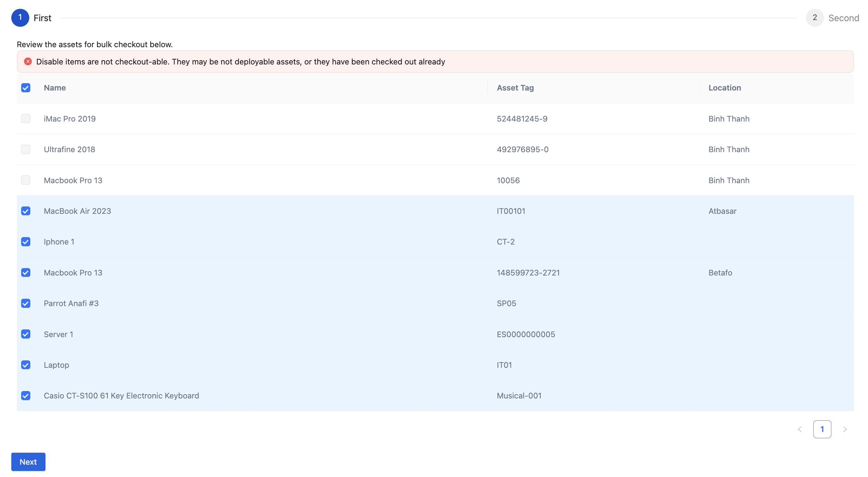This screenshot has width=868, height=477.
Task: Click disabled iMac Pro 2019 checkbox
Action: [26, 118]
